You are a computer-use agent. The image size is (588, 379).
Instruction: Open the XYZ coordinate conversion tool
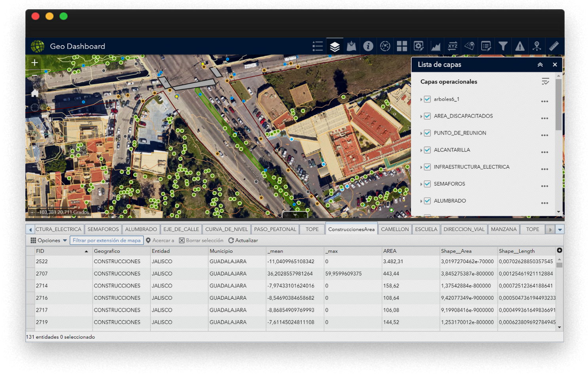coord(453,46)
